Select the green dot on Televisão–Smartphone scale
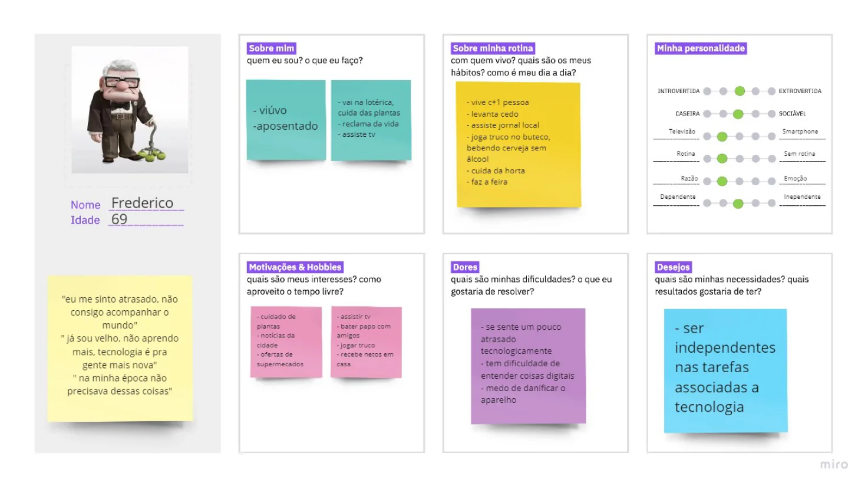 click(722, 136)
